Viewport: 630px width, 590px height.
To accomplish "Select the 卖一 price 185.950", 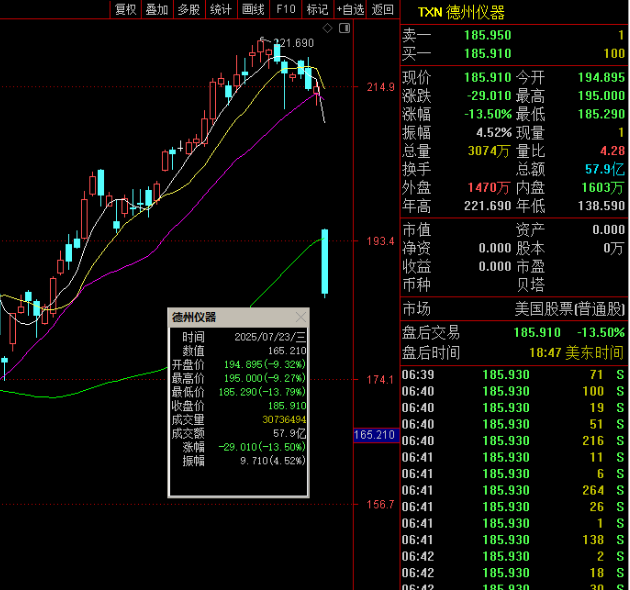I will (x=487, y=35).
